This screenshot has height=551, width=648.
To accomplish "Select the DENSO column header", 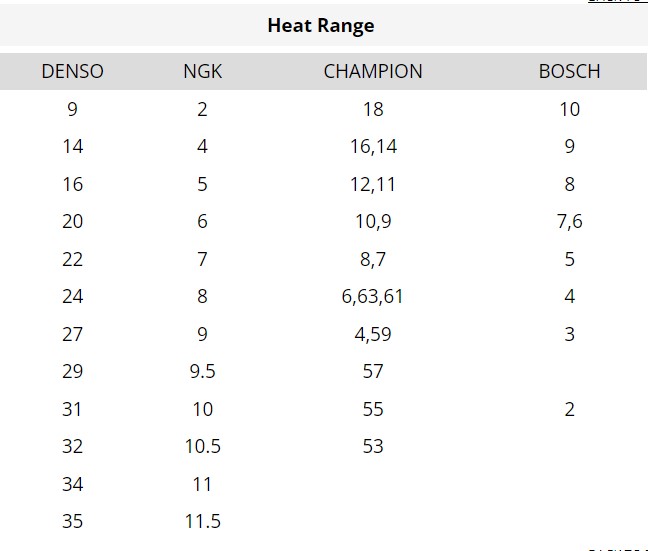I will coord(72,71).
